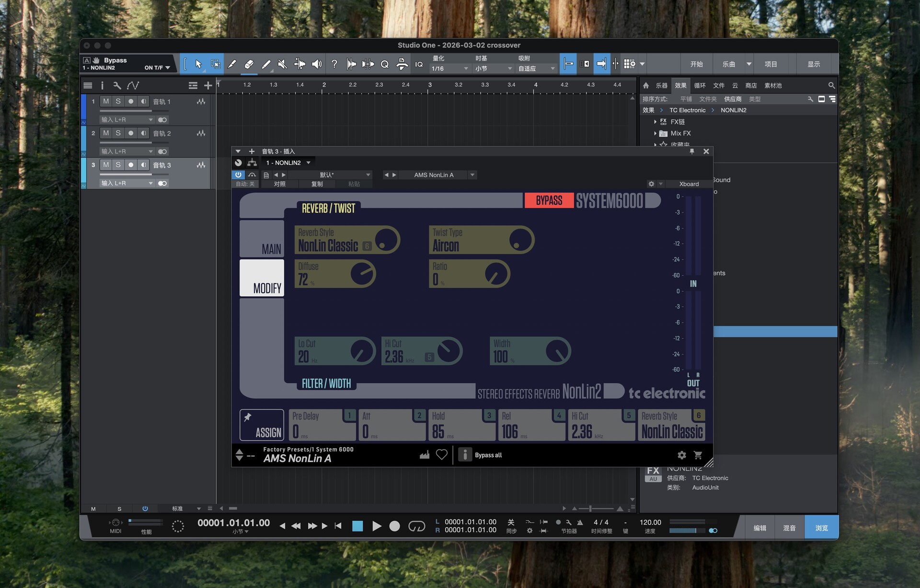The width and height of the screenshot is (920, 588).
Task: Click the ASSIGN button
Action: click(x=262, y=425)
